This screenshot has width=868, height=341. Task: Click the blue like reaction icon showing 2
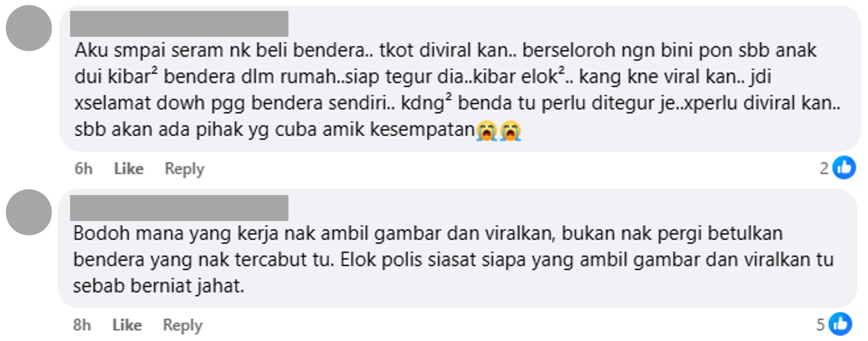coord(844,168)
